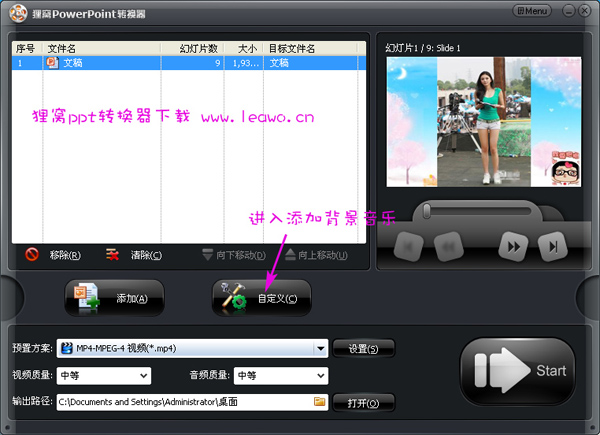
Task: Sort list by 文件名 column header
Action: (x=101, y=49)
